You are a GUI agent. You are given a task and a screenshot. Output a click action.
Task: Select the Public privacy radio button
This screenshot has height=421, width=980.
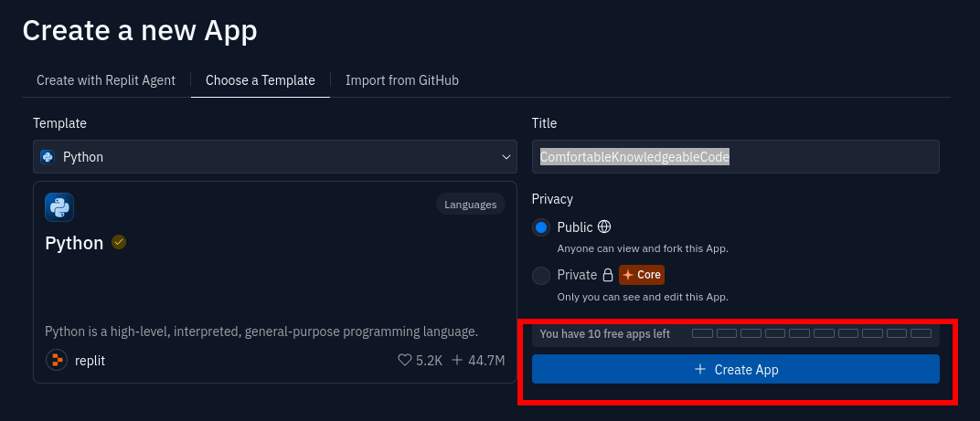click(541, 227)
